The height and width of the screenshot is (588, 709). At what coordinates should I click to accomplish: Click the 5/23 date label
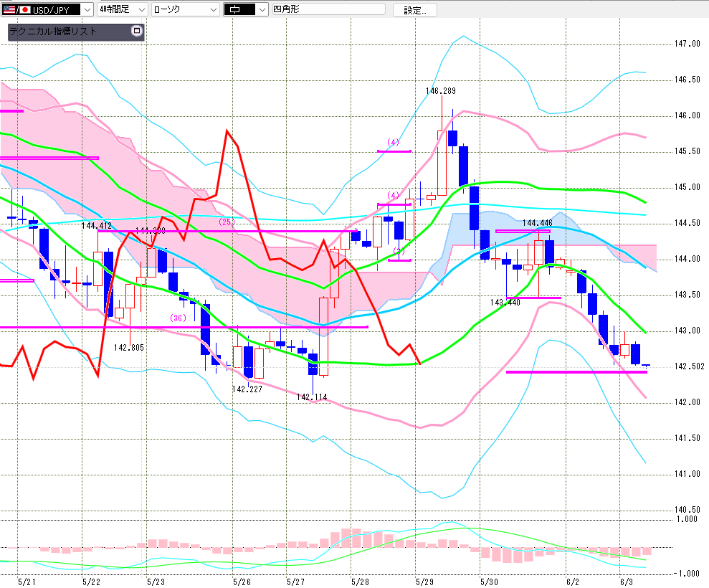[156, 582]
